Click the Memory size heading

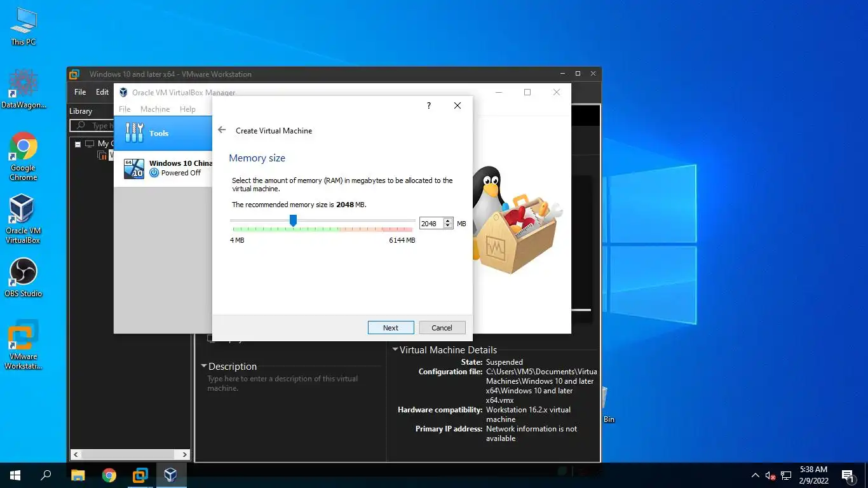click(257, 158)
